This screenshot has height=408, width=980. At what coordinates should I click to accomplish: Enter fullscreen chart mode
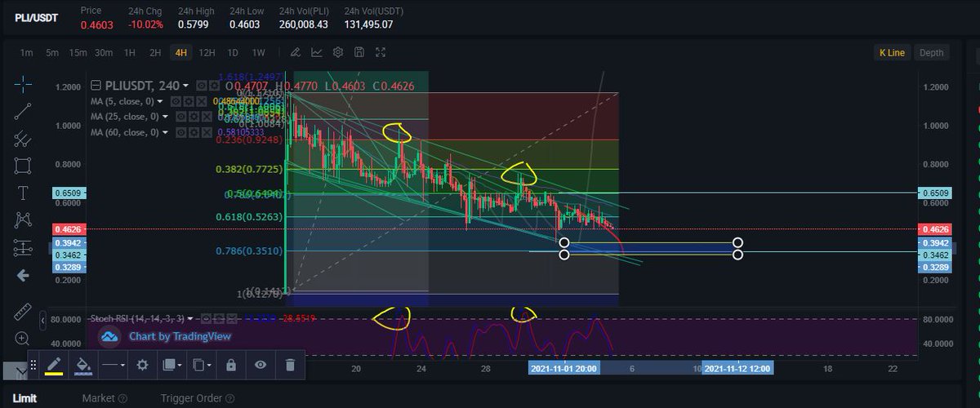pyautogui.click(x=381, y=52)
